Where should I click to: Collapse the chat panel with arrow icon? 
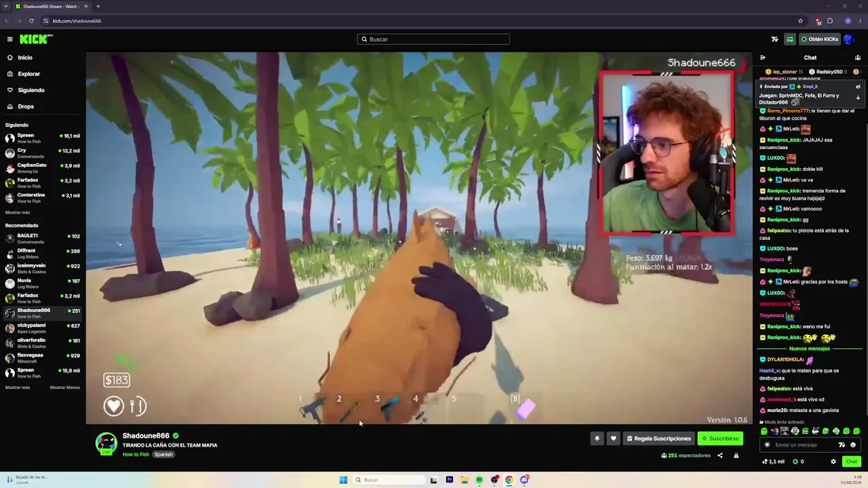click(x=763, y=58)
